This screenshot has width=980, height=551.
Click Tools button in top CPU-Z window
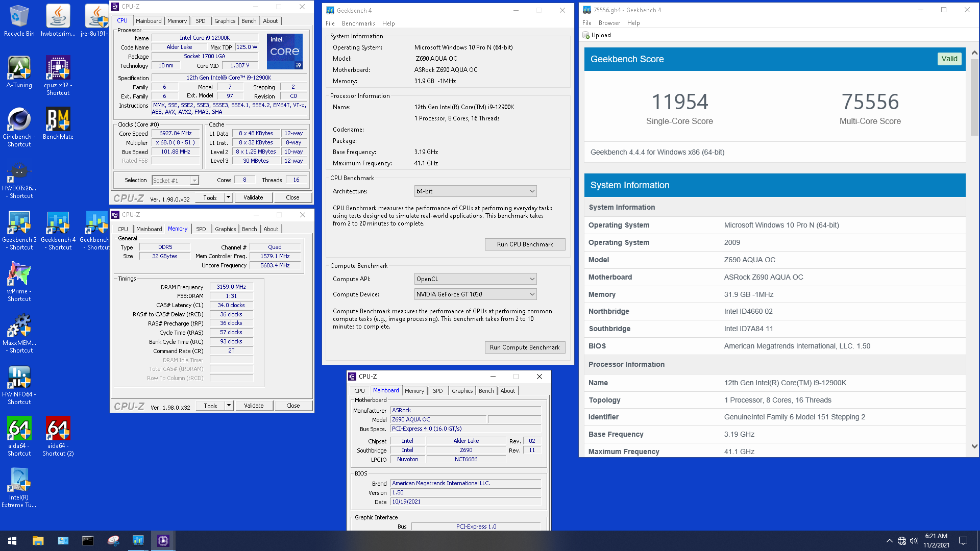pos(210,197)
